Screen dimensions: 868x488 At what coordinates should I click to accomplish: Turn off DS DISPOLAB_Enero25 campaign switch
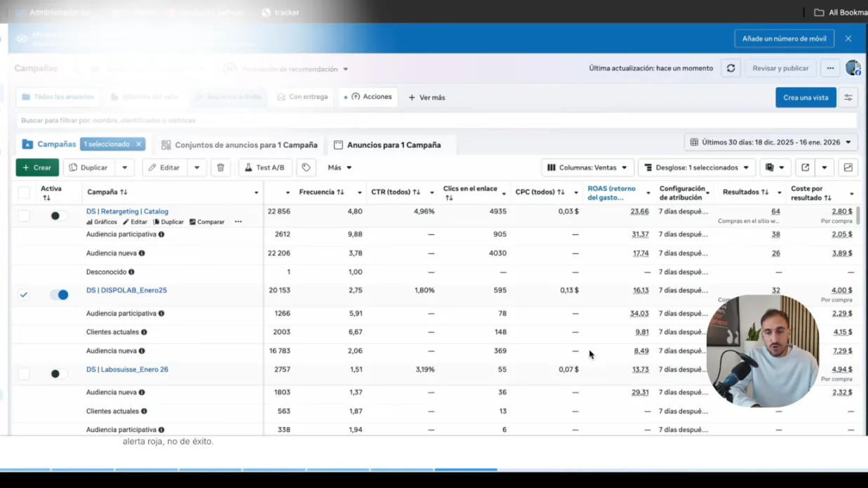(x=59, y=295)
